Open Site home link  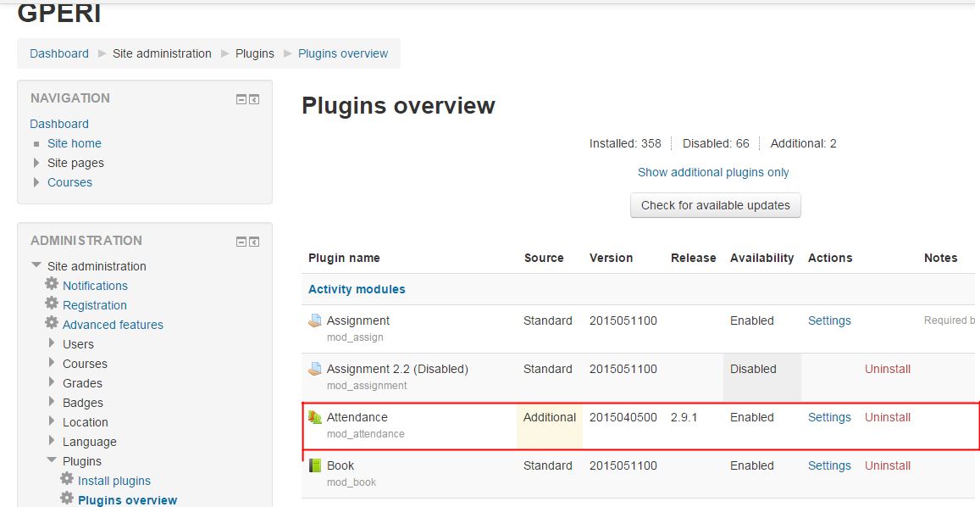[75, 143]
